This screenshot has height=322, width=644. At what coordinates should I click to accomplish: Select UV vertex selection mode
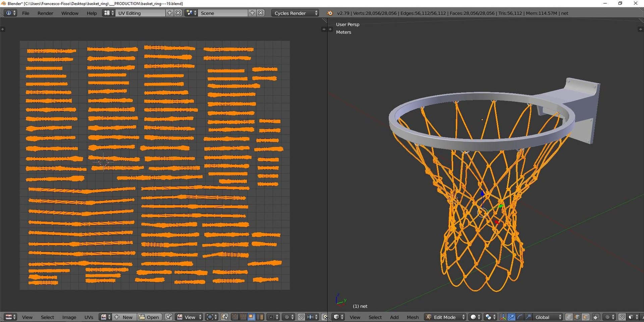pyautogui.click(x=235, y=317)
